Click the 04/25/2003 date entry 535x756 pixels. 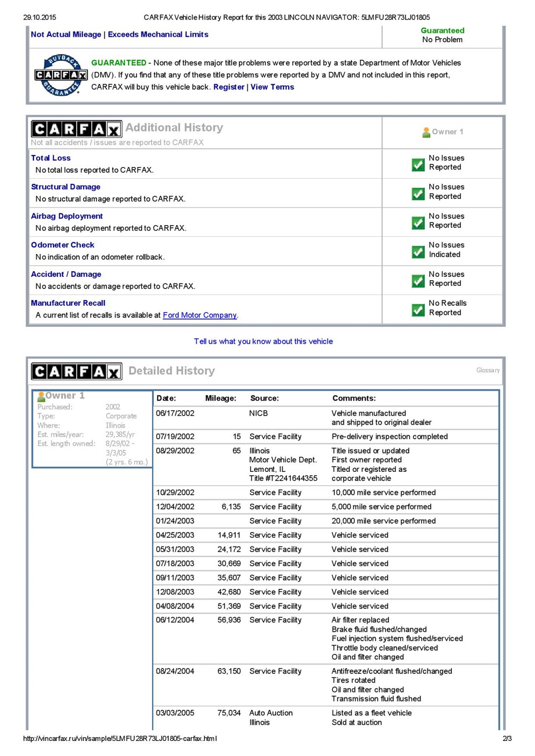175,535
